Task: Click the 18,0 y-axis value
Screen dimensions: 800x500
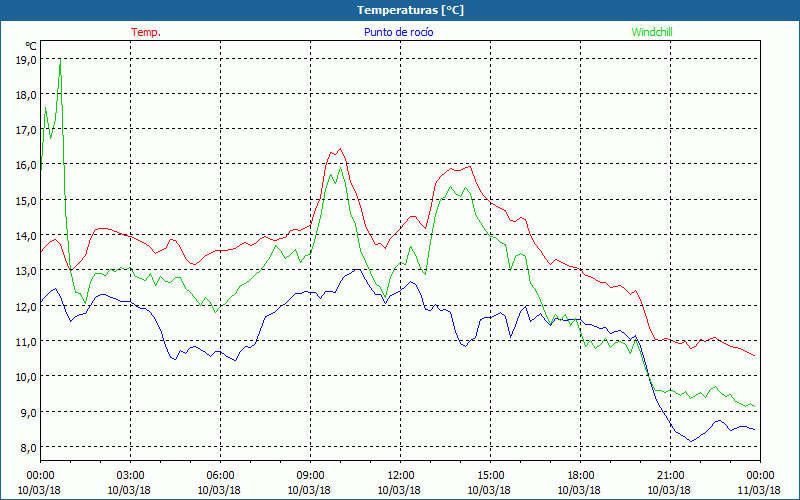Action: click(x=26, y=95)
